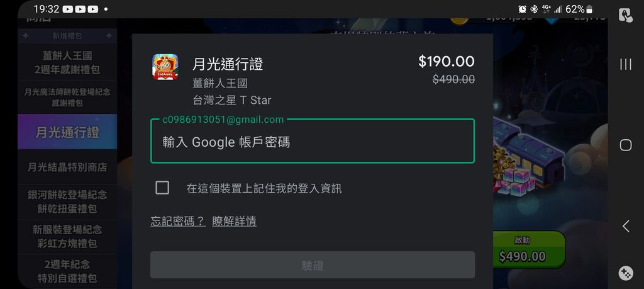Open the 忘記密碼 link
The width and height of the screenshot is (644, 289).
pos(177,221)
